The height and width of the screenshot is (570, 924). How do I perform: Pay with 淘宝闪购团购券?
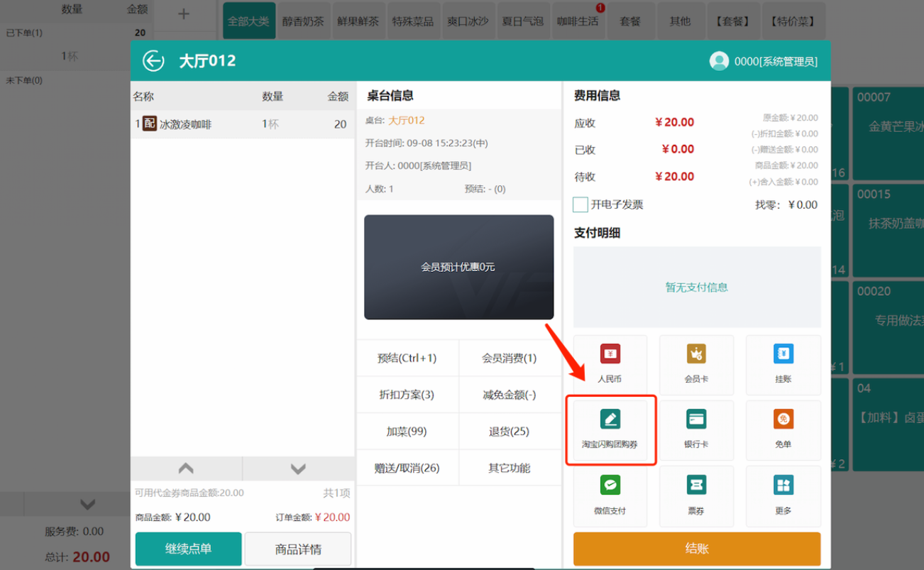point(610,430)
